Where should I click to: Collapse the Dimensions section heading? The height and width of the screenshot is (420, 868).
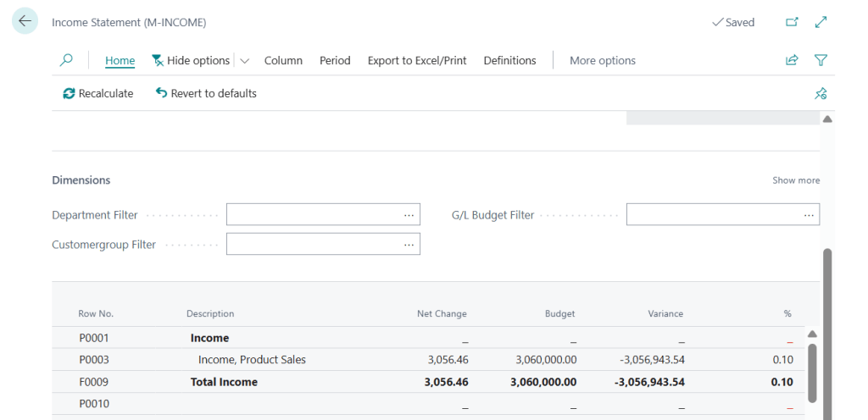pyautogui.click(x=81, y=180)
